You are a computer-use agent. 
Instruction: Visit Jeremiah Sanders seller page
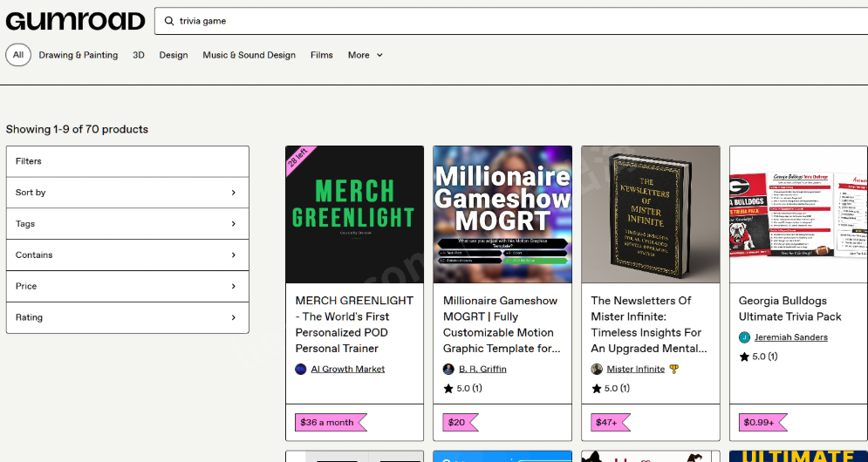point(791,337)
